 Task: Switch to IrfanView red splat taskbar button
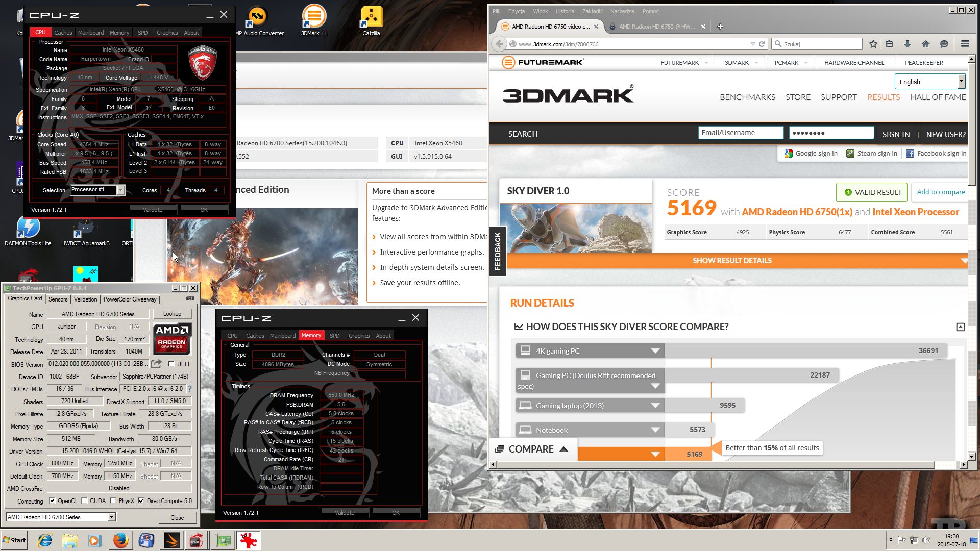point(249,540)
